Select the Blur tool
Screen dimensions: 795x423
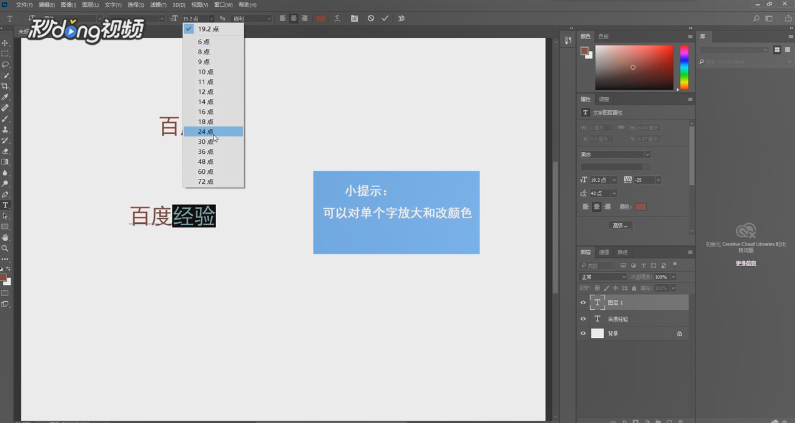[5, 173]
